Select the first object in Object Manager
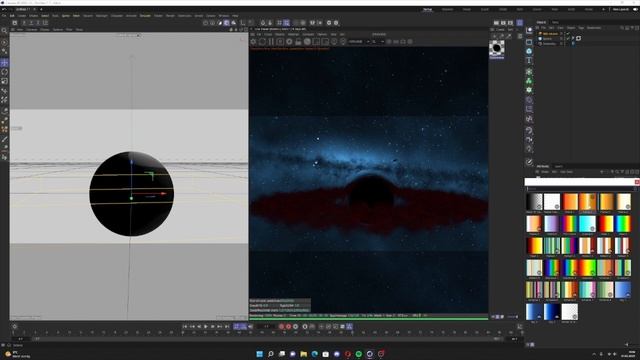 tap(549, 34)
